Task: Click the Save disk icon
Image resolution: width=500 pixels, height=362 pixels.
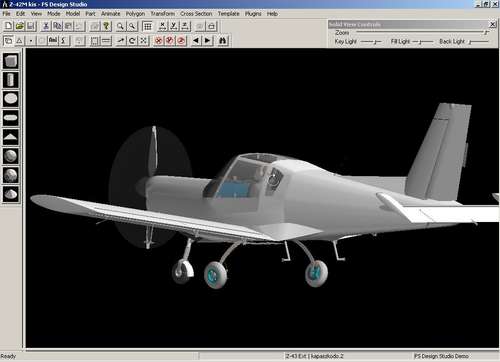Action: 31,26
